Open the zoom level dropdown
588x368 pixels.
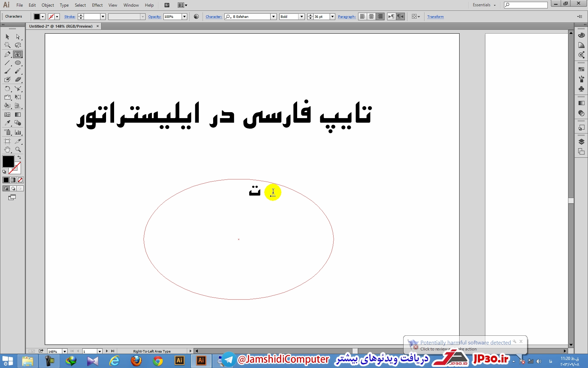click(64, 351)
